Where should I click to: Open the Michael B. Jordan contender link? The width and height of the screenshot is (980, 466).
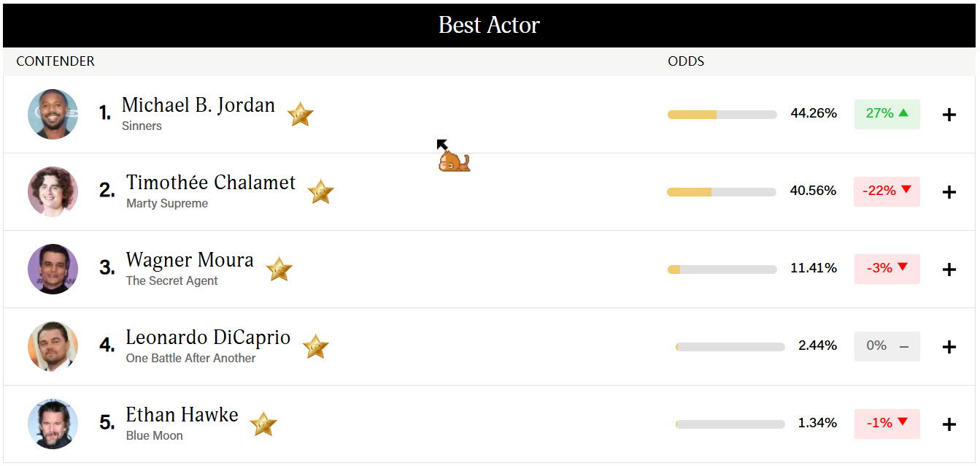(x=198, y=105)
